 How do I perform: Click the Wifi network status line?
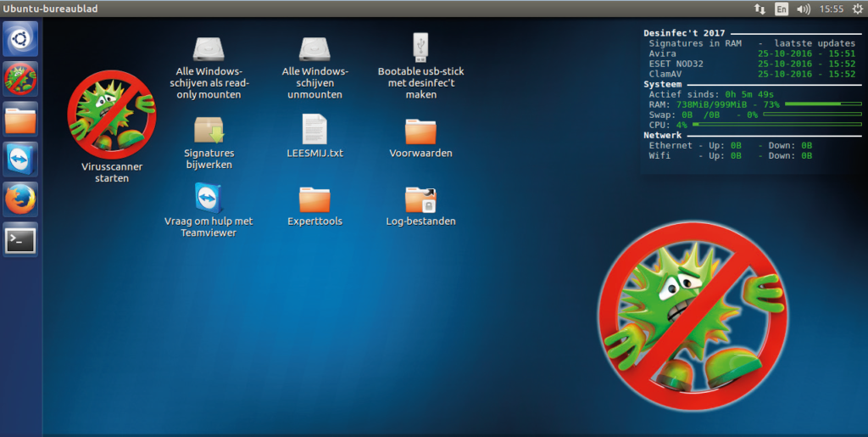pyautogui.click(x=731, y=155)
